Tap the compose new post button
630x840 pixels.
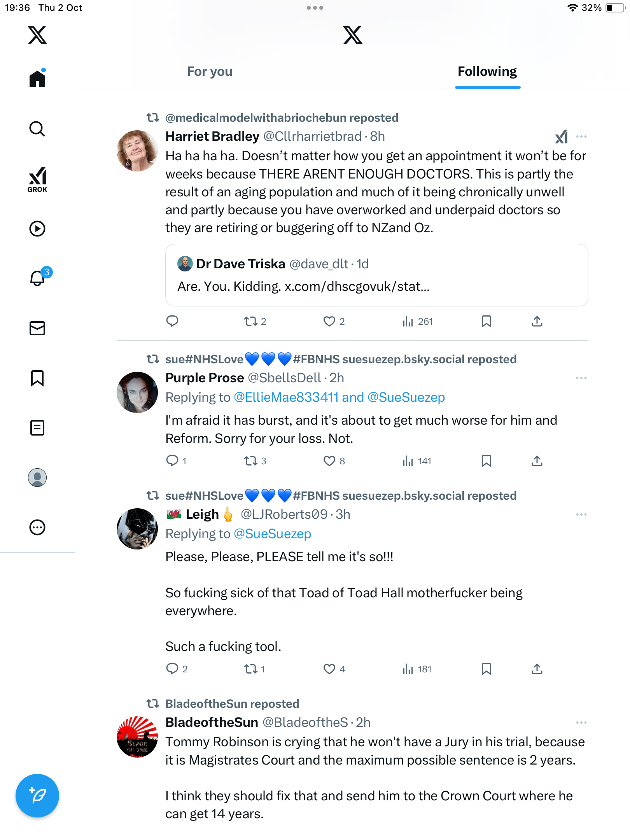(37, 796)
